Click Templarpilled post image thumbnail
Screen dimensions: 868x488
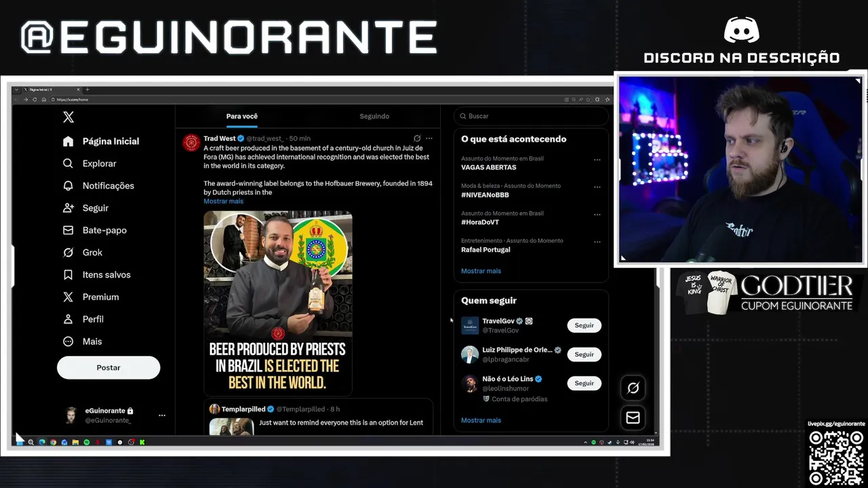(231, 426)
